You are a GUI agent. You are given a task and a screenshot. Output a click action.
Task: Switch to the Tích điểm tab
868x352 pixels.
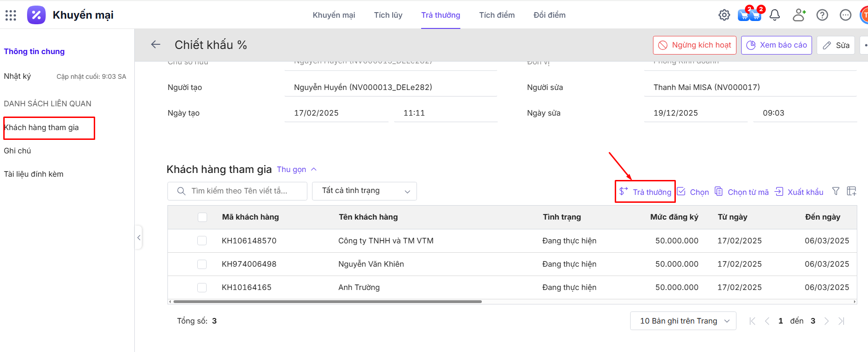point(497,15)
